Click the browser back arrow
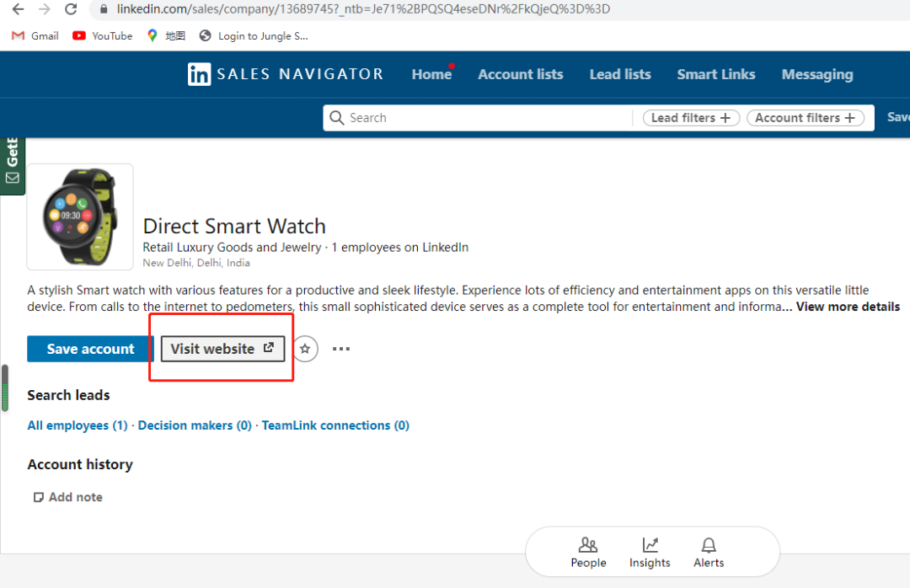The image size is (910, 588). point(18,9)
